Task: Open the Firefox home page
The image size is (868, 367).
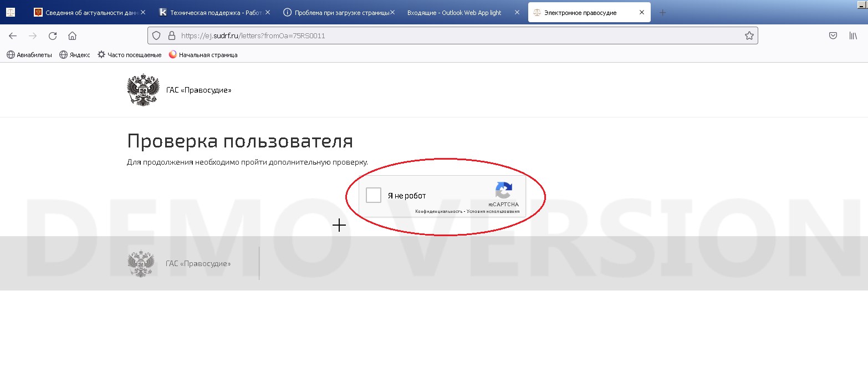Action: [x=72, y=36]
